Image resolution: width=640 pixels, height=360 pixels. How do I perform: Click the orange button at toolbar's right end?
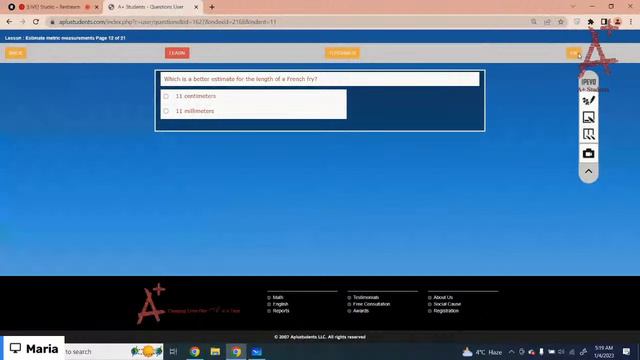(x=573, y=53)
